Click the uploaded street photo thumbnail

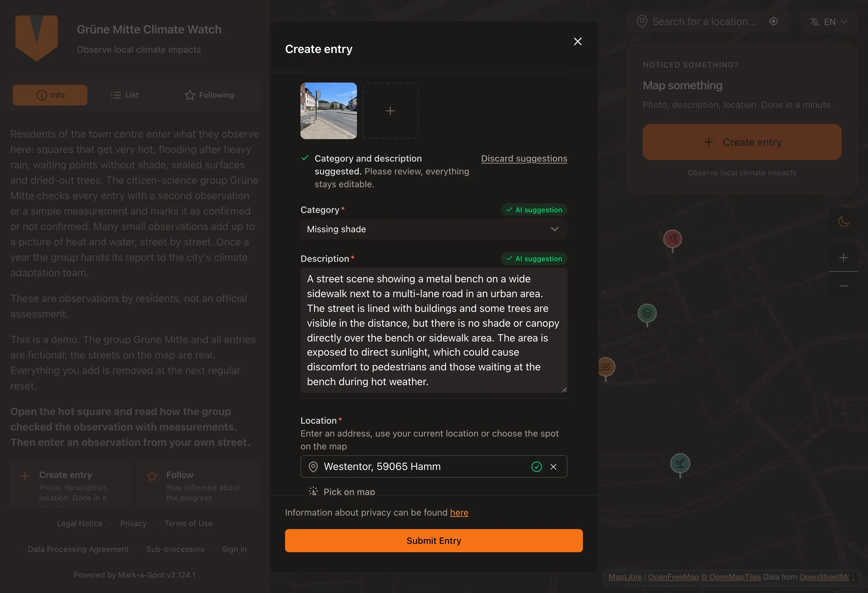(328, 111)
